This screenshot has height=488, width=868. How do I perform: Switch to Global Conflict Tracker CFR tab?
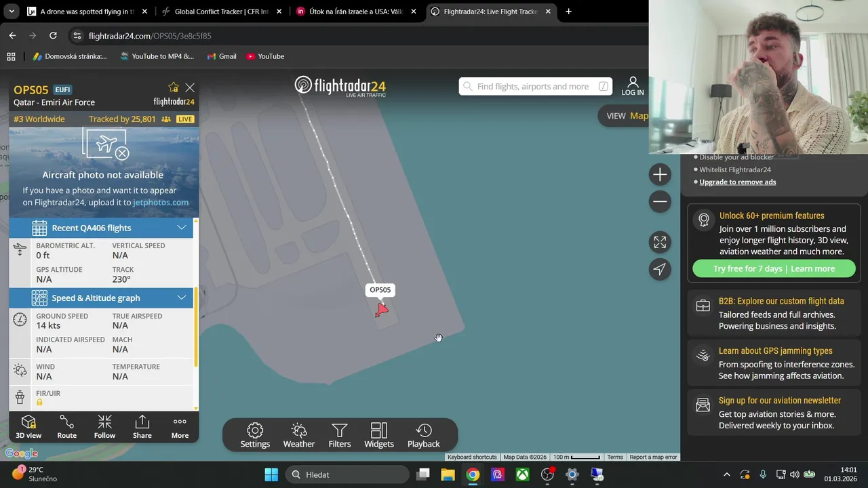[221, 12]
